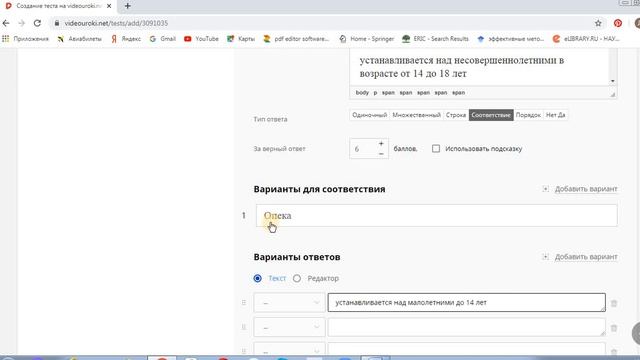
Task: Open the Авиабилеты bookmark
Action: click(80, 39)
